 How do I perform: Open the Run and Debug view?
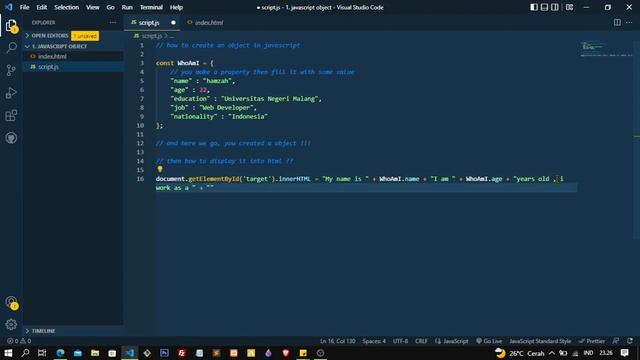click(x=11, y=93)
